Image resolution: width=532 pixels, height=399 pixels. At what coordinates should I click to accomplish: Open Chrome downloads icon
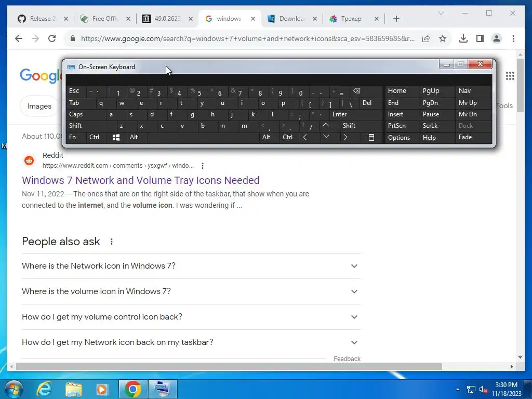click(x=463, y=38)
